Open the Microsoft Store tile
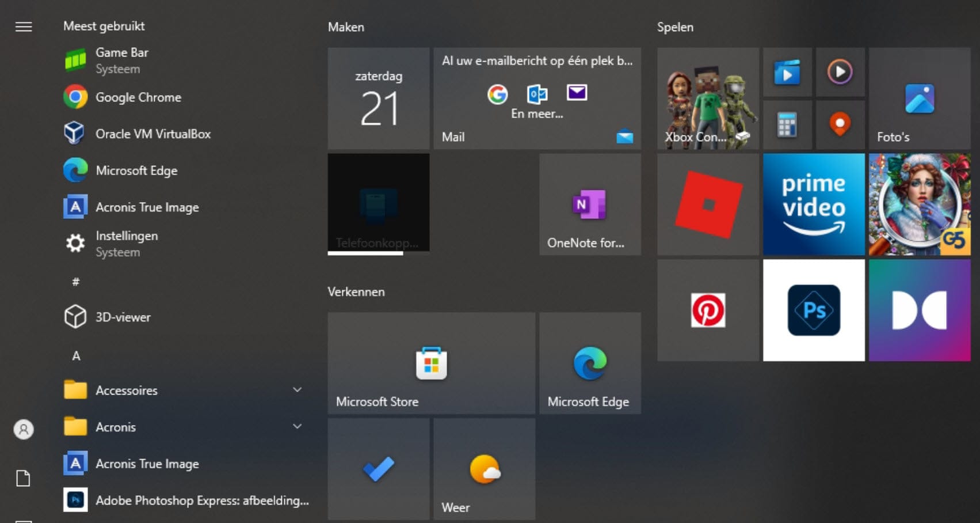Viewport: 980px width, 523px height. (x=432, y=363)
